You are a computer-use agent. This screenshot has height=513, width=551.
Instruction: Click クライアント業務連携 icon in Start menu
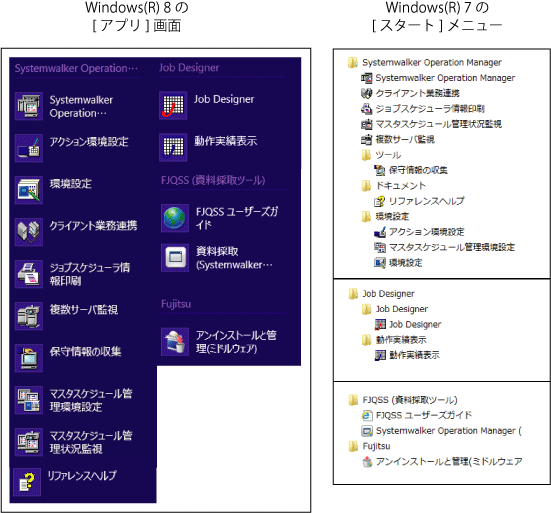(367, 93)
